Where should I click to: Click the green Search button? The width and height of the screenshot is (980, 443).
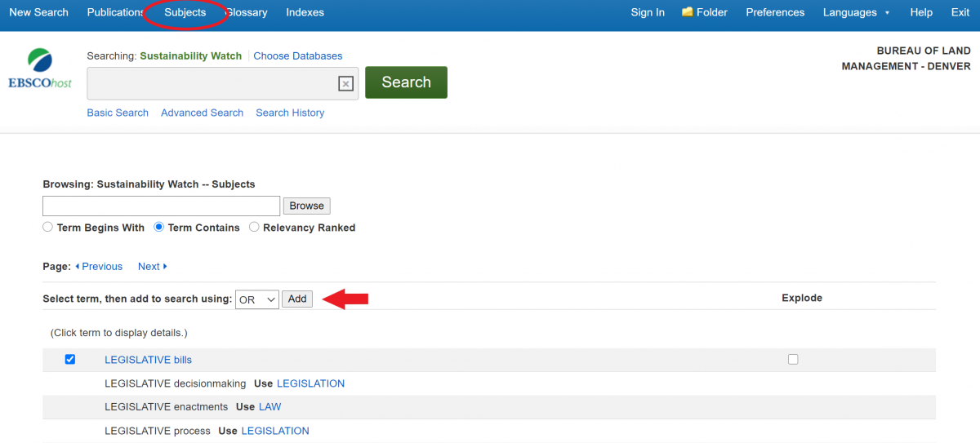pyautogui.click(x=406, y=82)
